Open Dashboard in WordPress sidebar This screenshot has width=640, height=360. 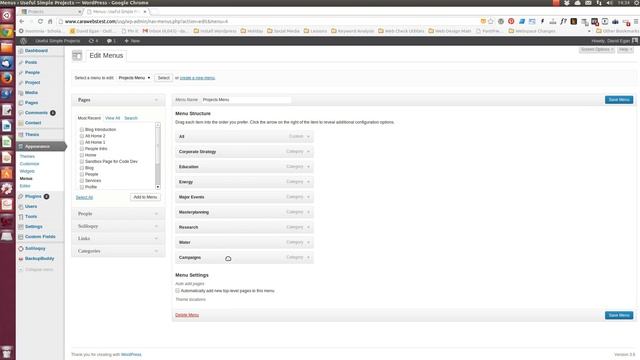pos(36,51)
